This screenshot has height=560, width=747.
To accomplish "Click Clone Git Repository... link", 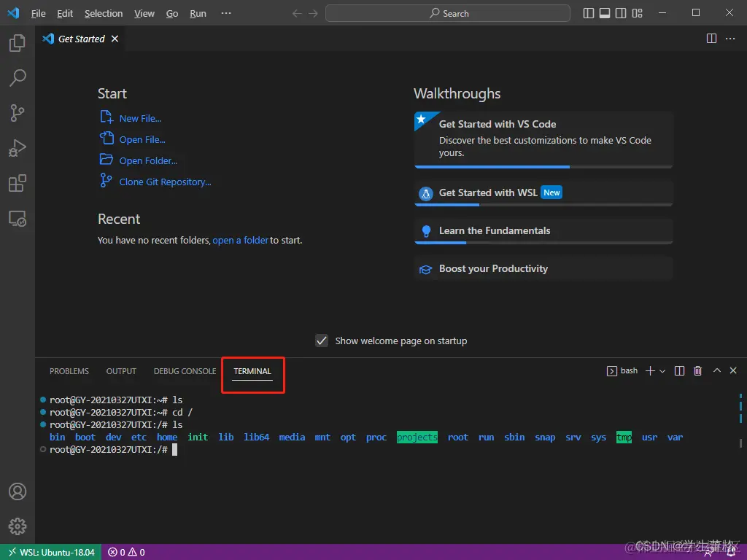I will (165, 182).
